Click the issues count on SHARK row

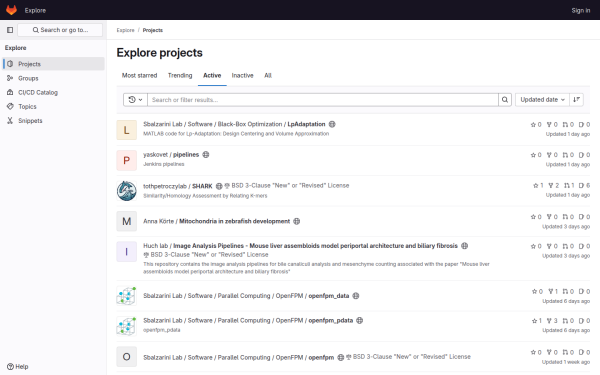pos(584,185)
